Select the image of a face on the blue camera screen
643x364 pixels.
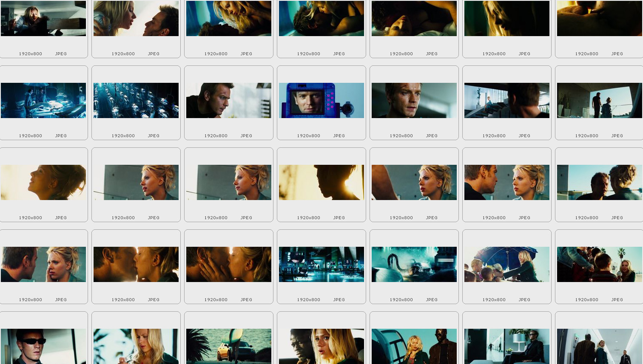(x=321, y=100)
